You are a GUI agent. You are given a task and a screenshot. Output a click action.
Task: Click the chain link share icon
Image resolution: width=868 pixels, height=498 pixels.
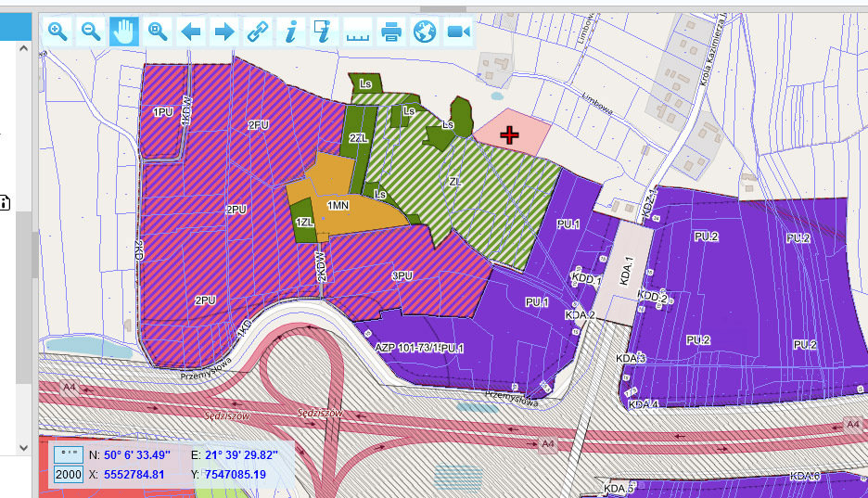(x=257, y=32)
